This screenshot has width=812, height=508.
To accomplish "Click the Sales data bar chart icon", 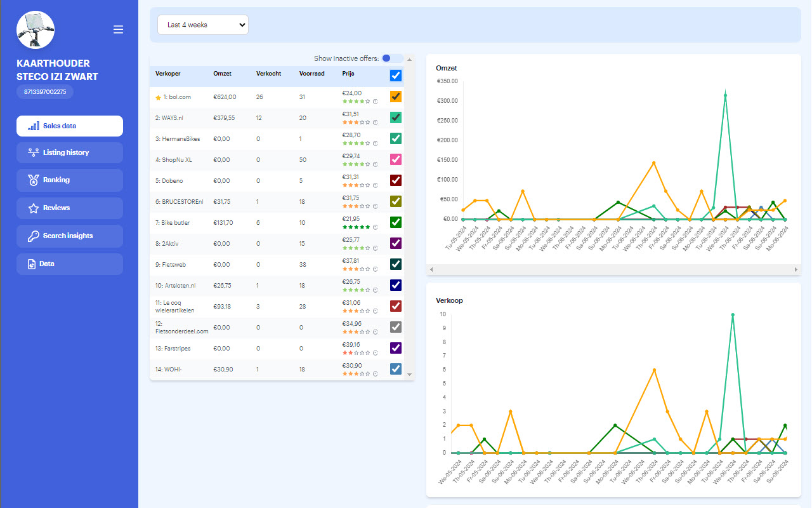I will (34, 126).
